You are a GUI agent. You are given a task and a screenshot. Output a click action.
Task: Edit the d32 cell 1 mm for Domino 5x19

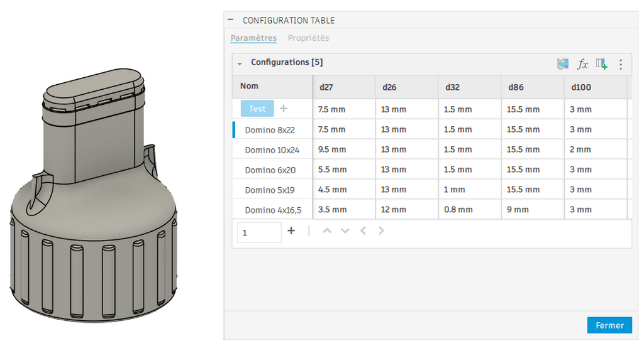[x=470, y=190]
